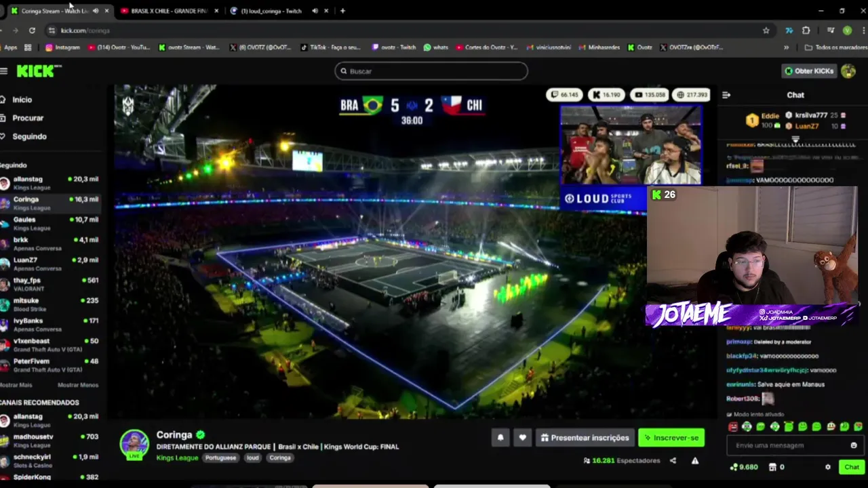Open the emoji picker in chat input
868x488 pixels.
click(x=854, y=445)
